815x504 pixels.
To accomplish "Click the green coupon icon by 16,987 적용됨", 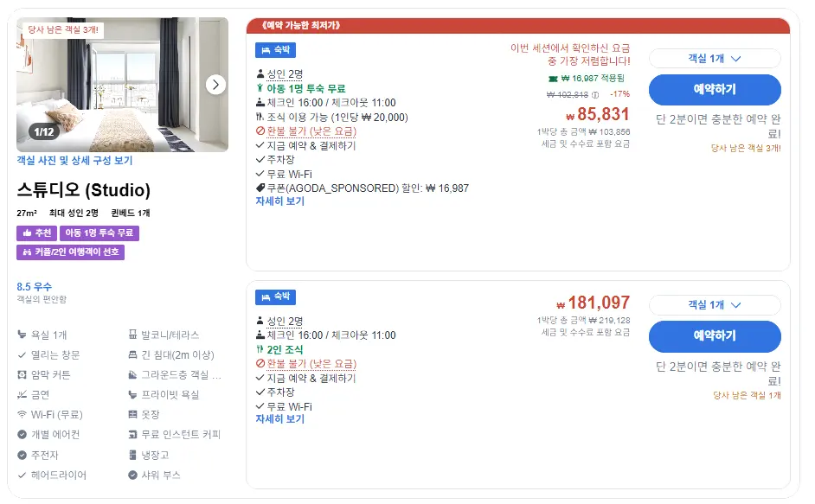I will [x=553, y=79].
